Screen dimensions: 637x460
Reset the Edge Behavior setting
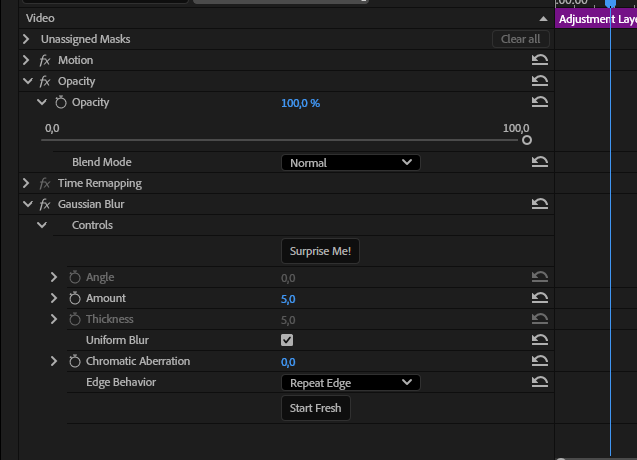(x=540, y=382)
